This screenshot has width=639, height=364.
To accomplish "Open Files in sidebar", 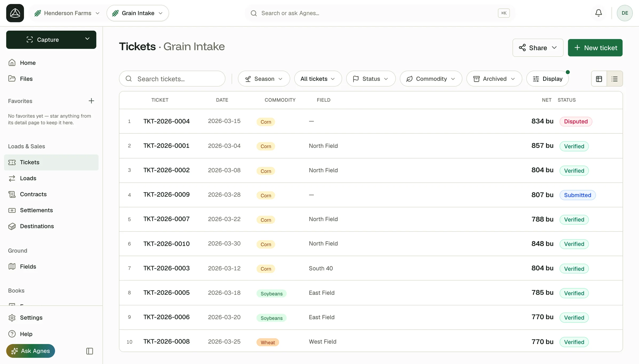I will point(51,79).
